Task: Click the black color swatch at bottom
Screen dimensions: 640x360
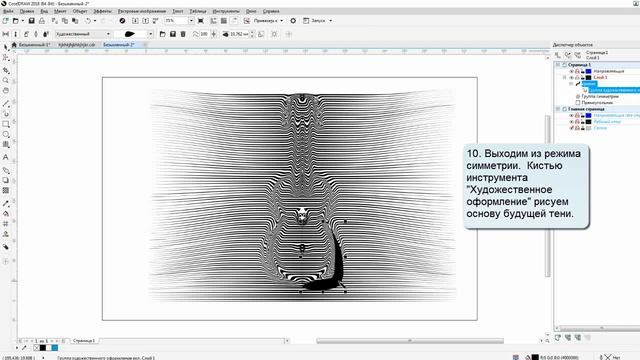Action: pos(42,348)
